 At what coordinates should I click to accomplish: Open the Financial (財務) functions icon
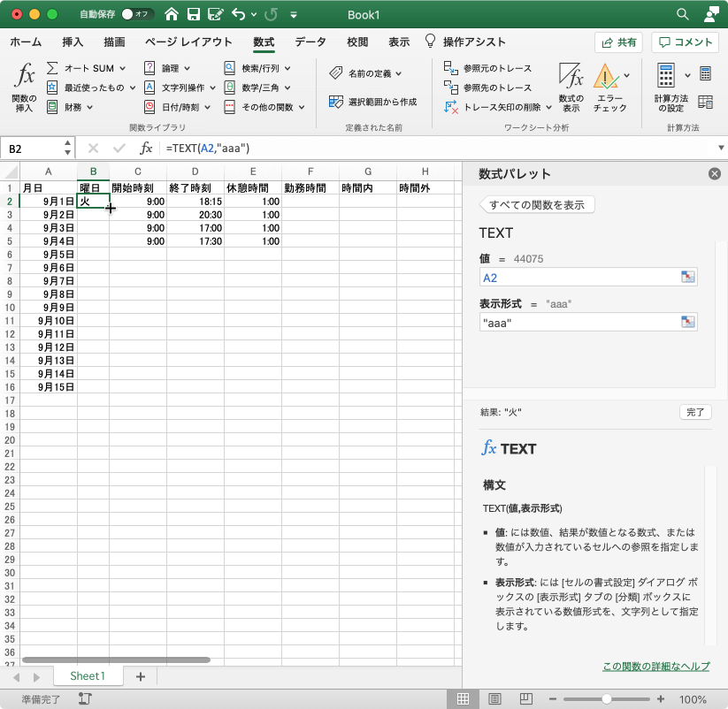point(52,107)
